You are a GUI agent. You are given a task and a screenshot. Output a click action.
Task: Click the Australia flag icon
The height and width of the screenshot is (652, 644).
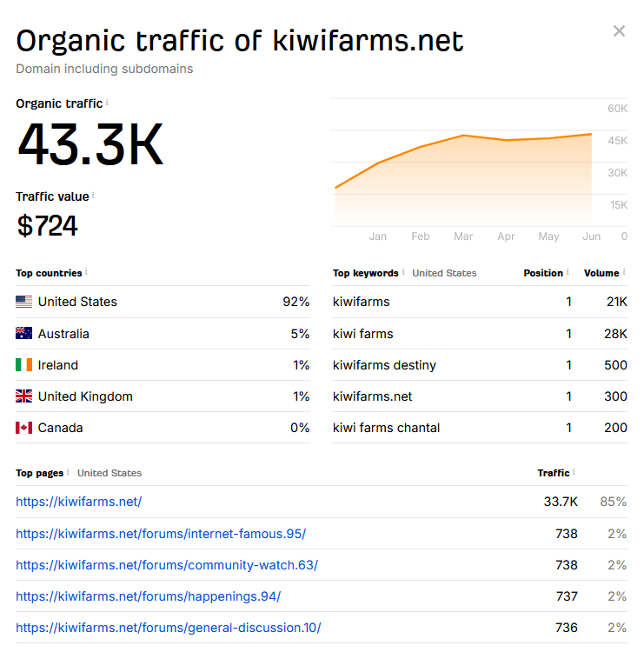(23, 334)
